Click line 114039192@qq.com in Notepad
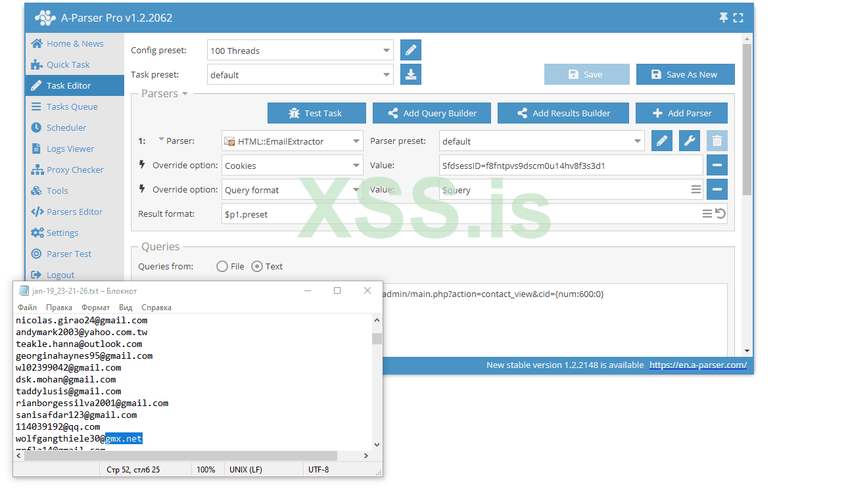 pyautogui.click(x=58, y=426)
